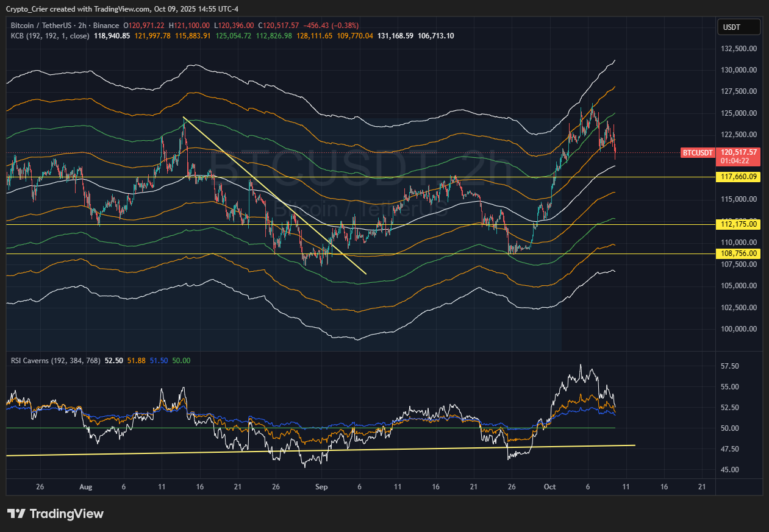Click KCB value 131,168.59

396,36
